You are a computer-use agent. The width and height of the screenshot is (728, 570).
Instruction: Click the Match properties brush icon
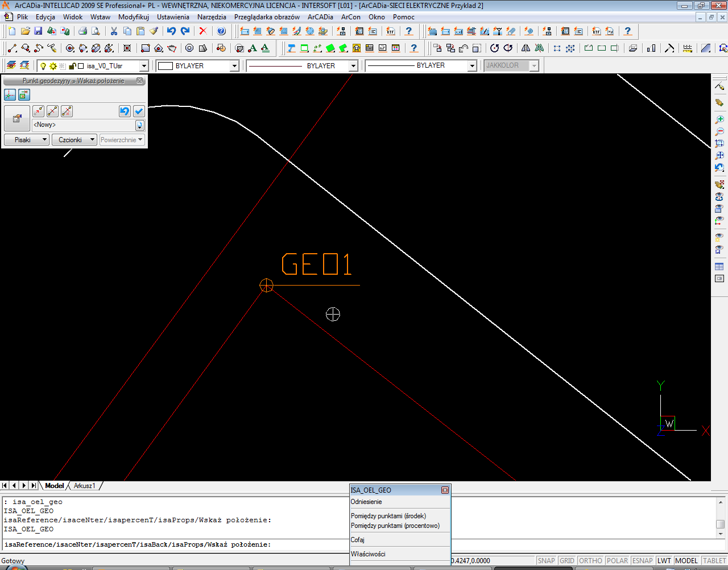tap(154, 31)
